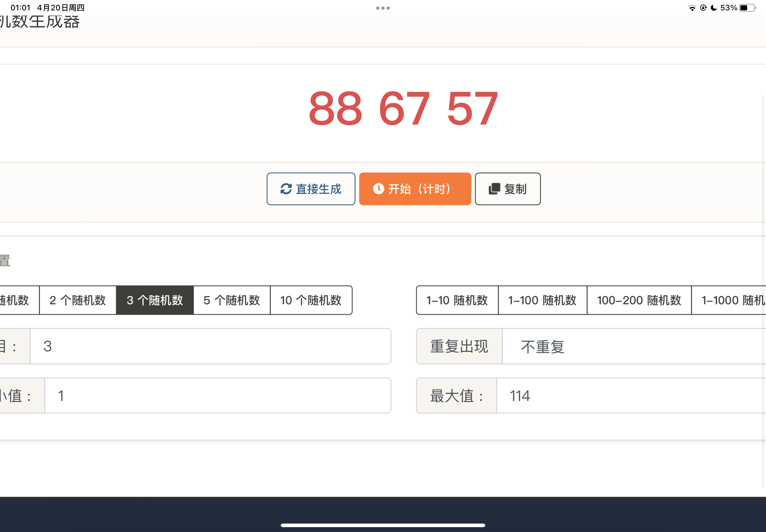
Task: Tap the home indicator bar at bottom
Action: 383,525
